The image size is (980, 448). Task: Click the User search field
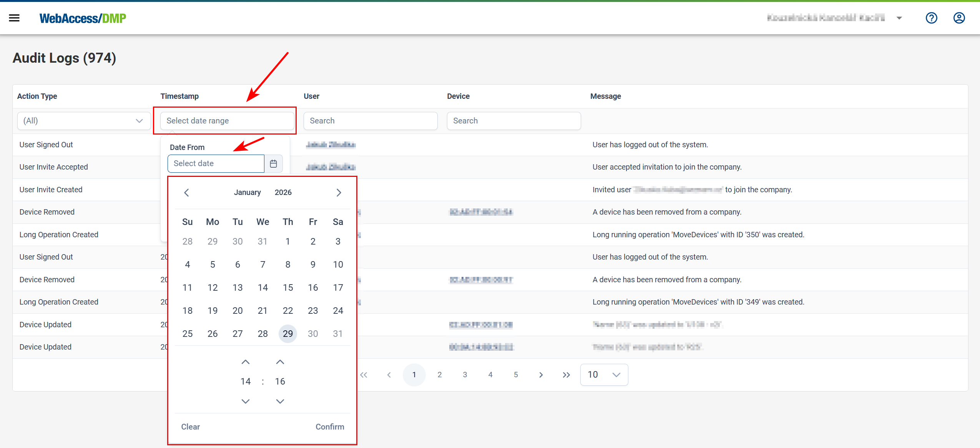(x=370, y=120)
